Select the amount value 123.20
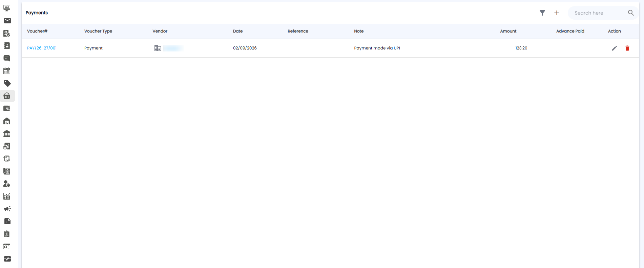Image resolution: width=644 pixels, height=268 pixels. (x=521, y=48)
